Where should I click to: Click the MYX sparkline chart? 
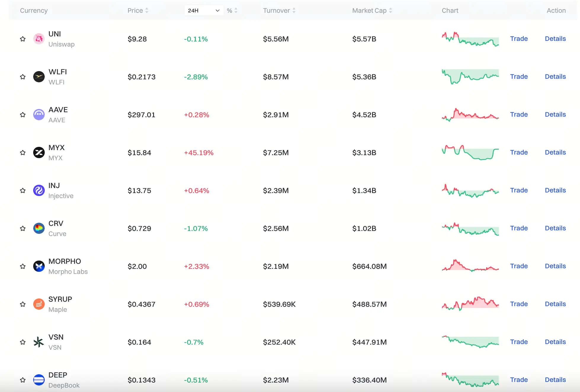470,152
